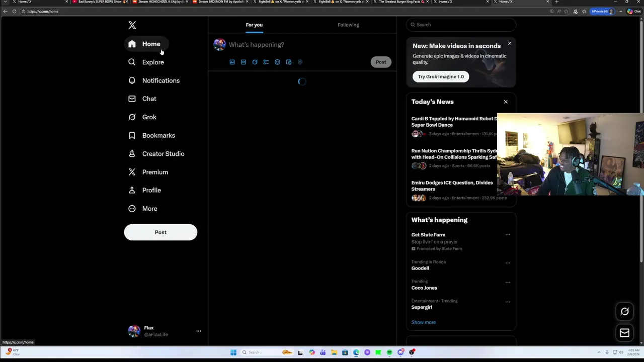644x362 pixels.
Task: Open Notifications in sidebar
Action: pyautogui.click(x=154, y=80)
